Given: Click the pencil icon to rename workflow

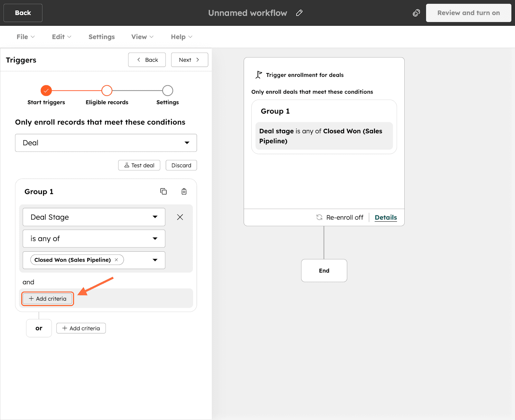Looking at the screenshot, I should click(299, 13).
